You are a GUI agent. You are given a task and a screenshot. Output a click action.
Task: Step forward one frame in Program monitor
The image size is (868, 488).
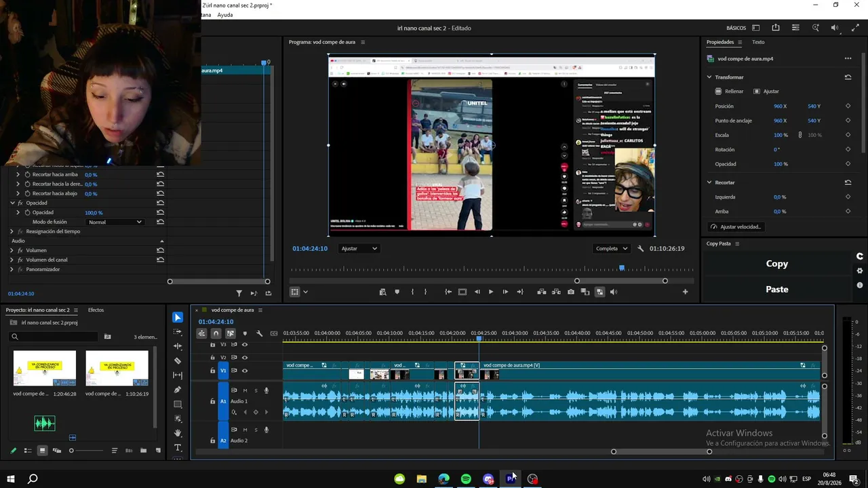click(x=505, y=292)
